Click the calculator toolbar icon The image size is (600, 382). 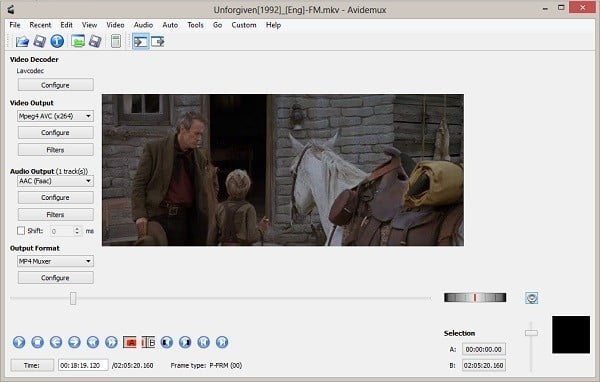pyautogui.click(x=116, y=41)
